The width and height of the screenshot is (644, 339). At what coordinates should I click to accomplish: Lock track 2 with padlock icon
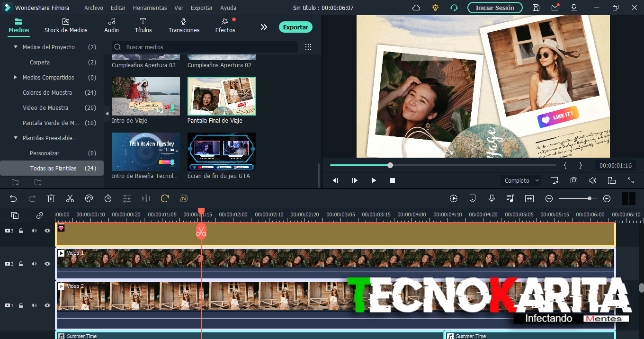[x=21, y=264]
